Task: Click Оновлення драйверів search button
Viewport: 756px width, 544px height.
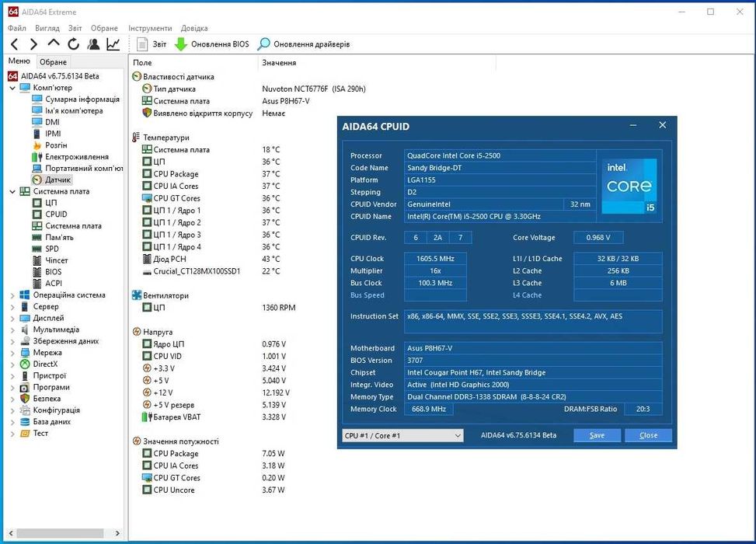Action: tap(304, 44)
